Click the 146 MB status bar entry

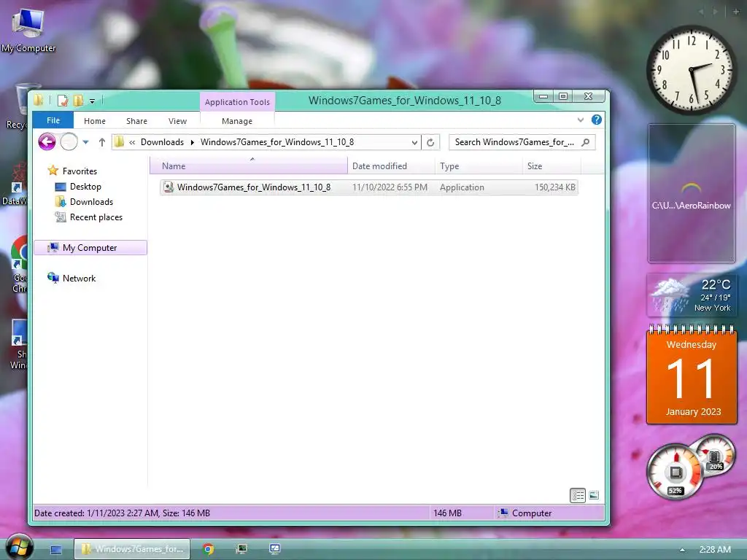(447, 513)
